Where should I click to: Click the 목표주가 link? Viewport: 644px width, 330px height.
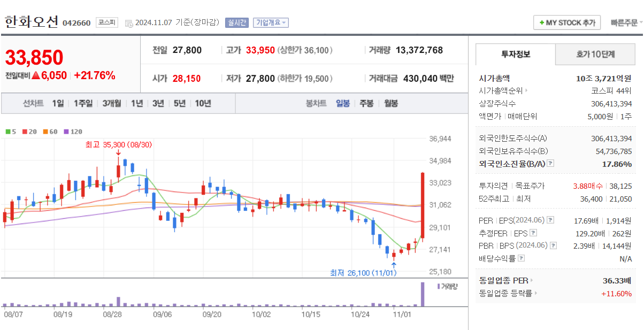point(530,186)
